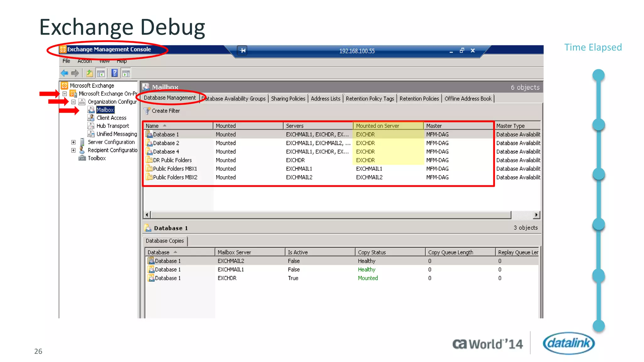Open the Action menu

click(85, 61)
